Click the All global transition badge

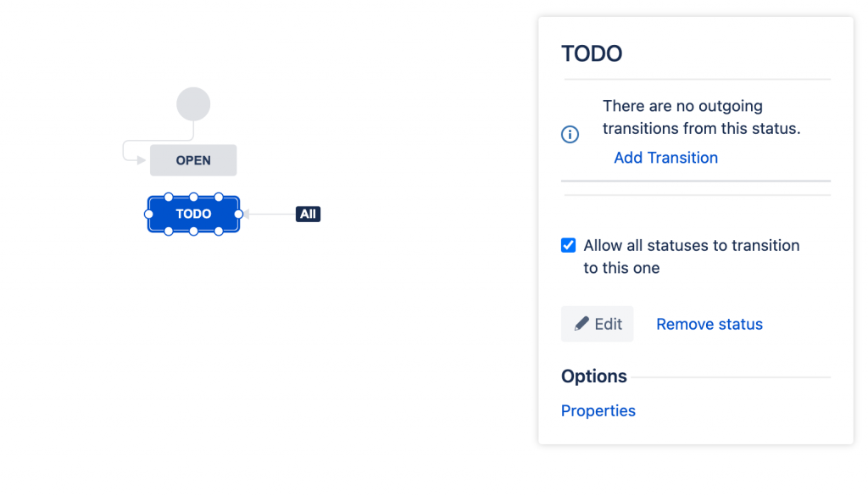[308, 215]
